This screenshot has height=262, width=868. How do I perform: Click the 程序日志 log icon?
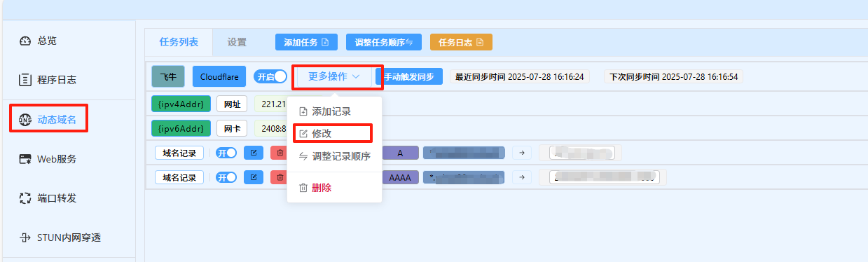coord(25,80)
